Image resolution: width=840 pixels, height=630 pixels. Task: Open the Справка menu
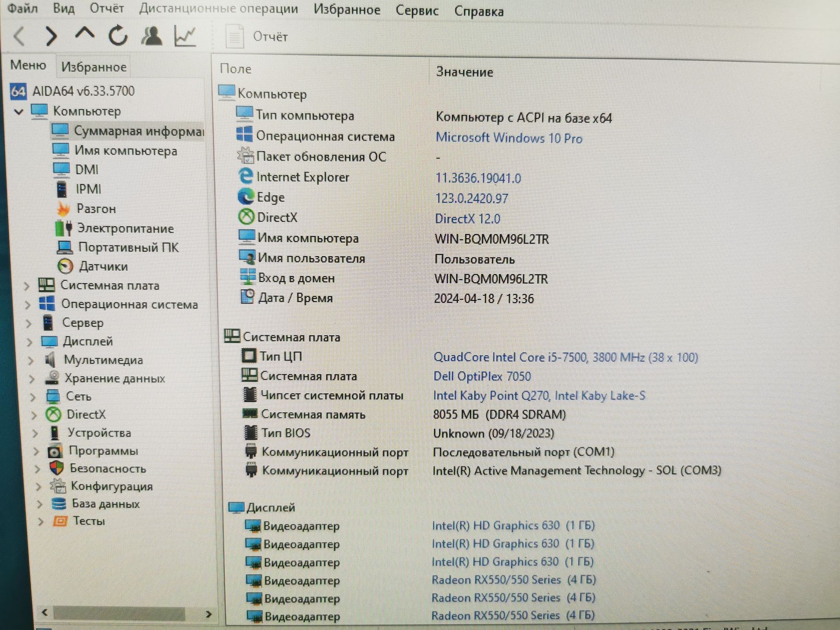[x=479, y=12]
